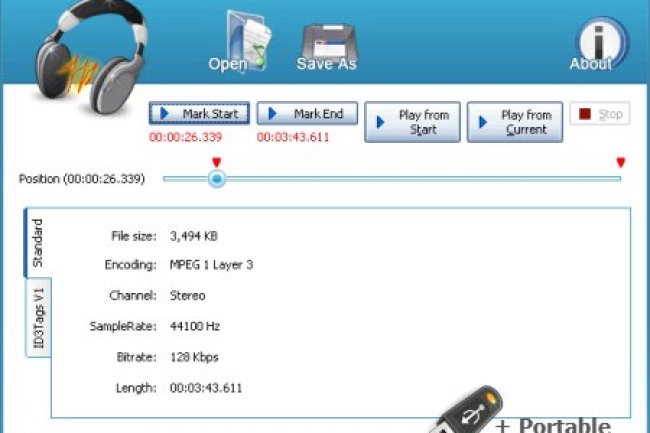This screenshot has width=650, height=433.
Task: Stop playback with the Stop button
Action: tap(599, 114)
